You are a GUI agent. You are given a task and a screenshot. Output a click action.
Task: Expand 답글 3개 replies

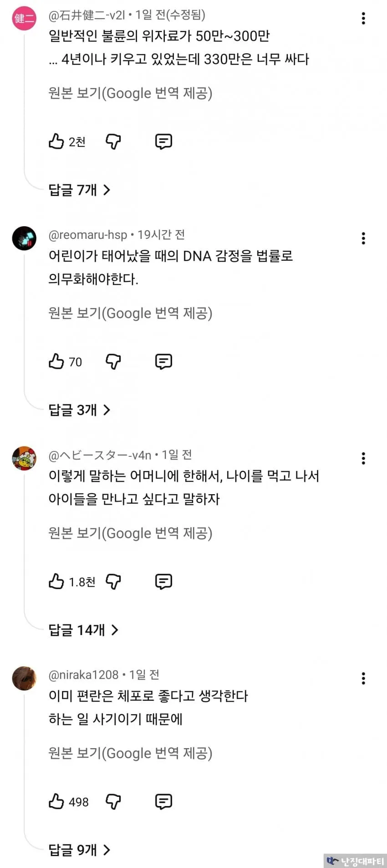80,410
